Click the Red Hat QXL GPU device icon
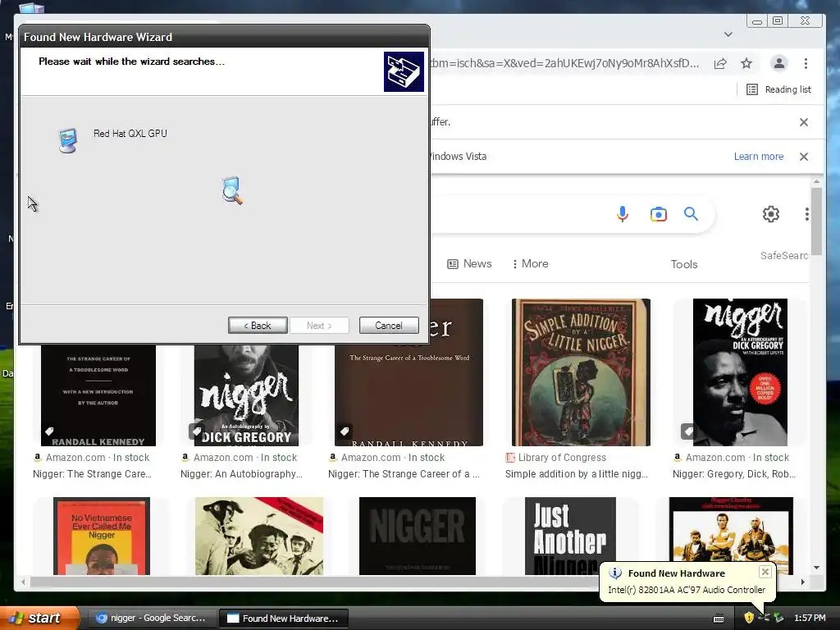Image resolution: width=840 pixels, height=630 pixels. tap(68, 140)
